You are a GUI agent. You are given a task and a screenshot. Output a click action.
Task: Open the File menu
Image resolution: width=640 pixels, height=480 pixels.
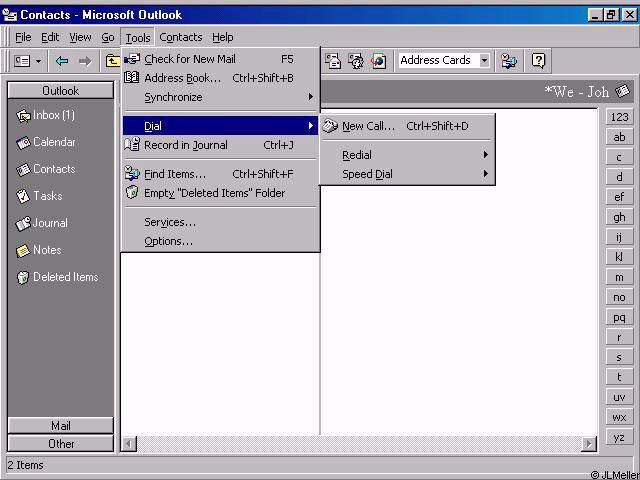pos(23,38)
